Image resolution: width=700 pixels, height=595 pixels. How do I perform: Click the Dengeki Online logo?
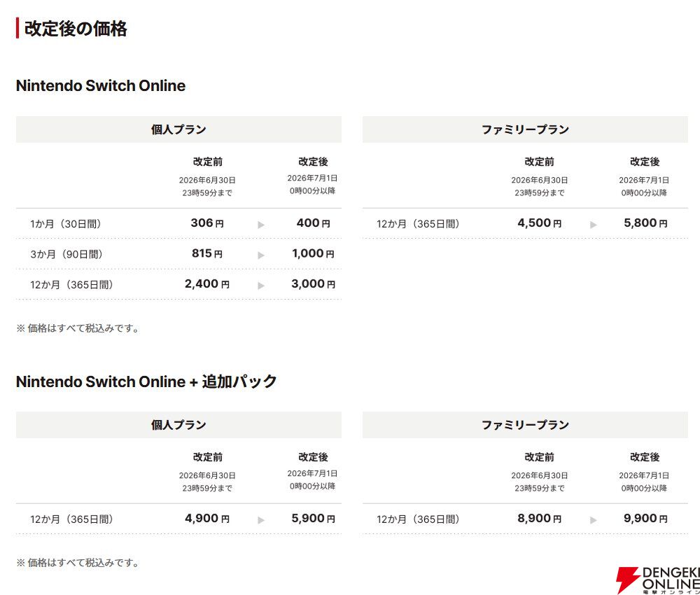coord(657,580)
